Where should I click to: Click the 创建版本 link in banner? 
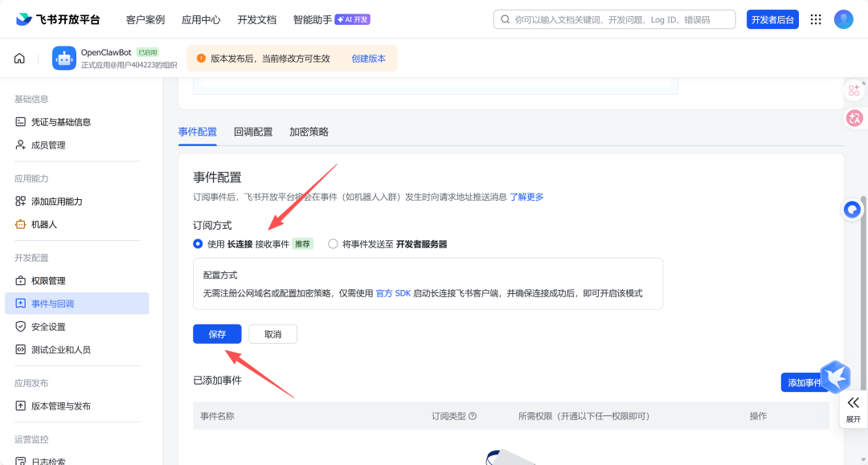point(368,59)
